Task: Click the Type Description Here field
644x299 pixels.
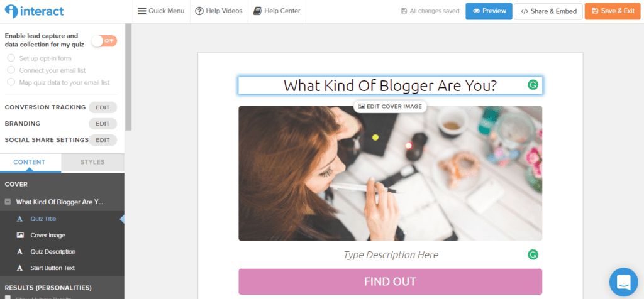Action: [x=391, y=254]
